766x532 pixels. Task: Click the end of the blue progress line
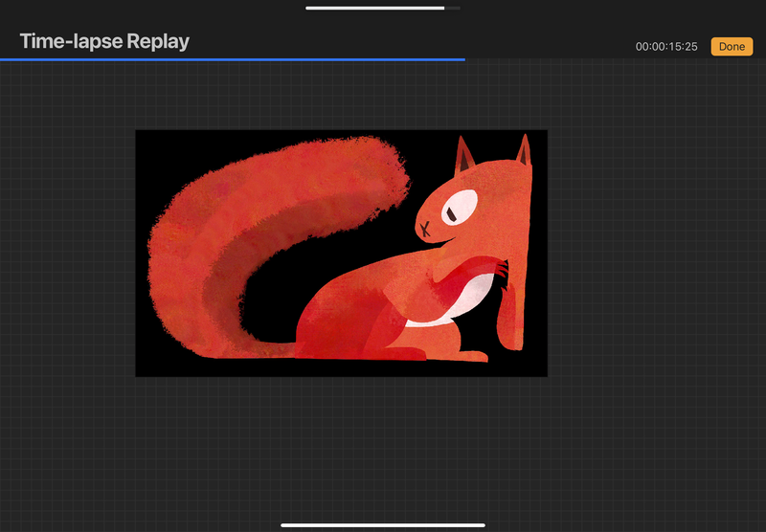click(x=463, y=59)
